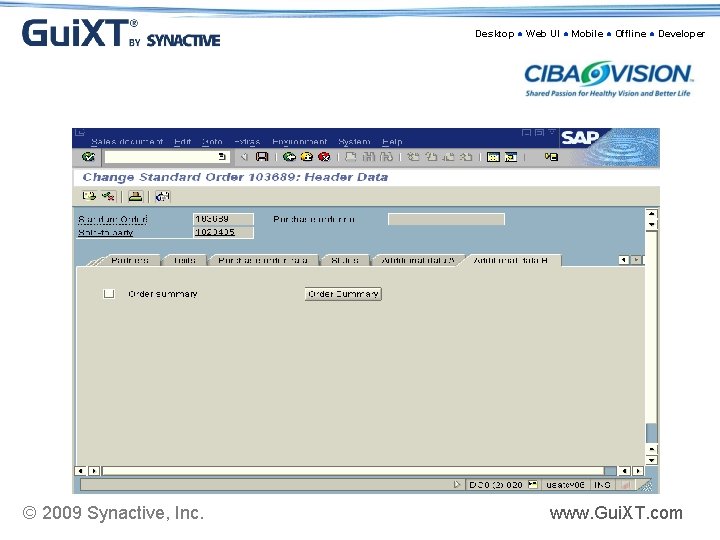Click tab strip scroll-right arrow
720x540 pixels.
tap(636, 260)
